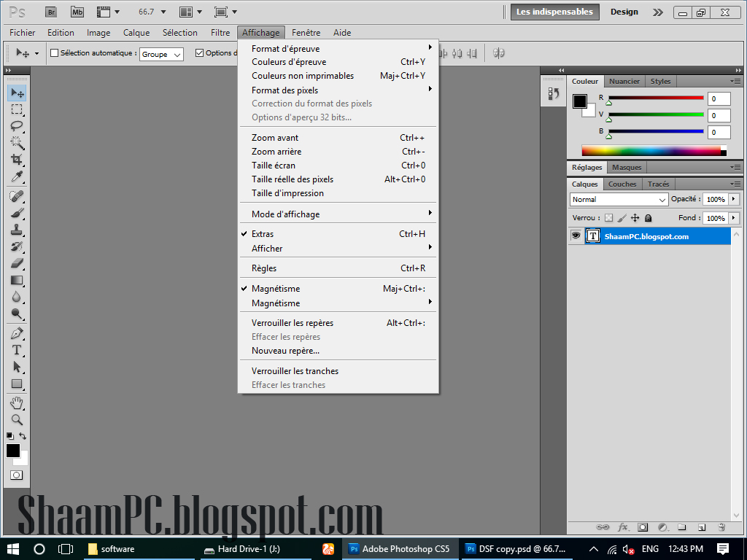Image resolution: width=747 pixels, height=560 pixels.
Task: Click Zoom avant menu entry
Action: click(275, 138)
